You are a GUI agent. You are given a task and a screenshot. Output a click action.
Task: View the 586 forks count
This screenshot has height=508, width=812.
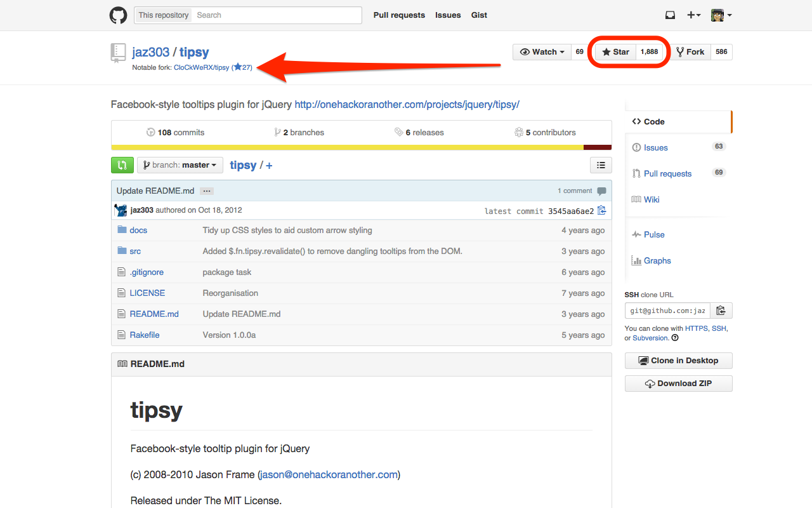pyautogui.click(x=721, y=52)
